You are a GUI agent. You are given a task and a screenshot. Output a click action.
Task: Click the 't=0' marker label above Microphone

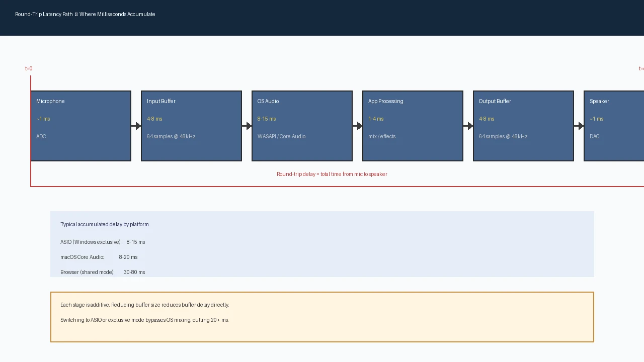click(x=29, y=68)
